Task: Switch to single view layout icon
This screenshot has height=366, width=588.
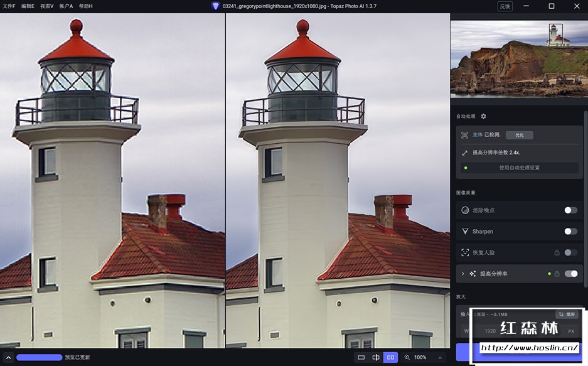Action: pyautogui.click(x=361, y=357)
